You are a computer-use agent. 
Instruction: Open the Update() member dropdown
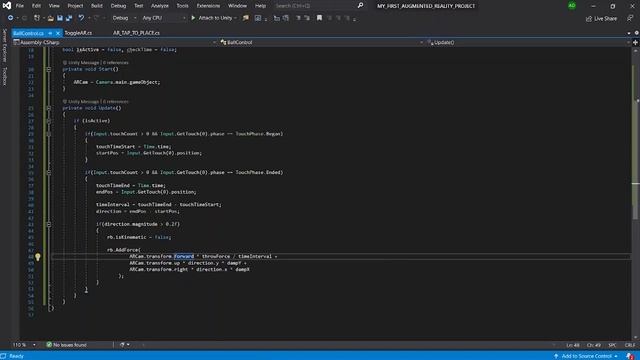coord(528,42)
